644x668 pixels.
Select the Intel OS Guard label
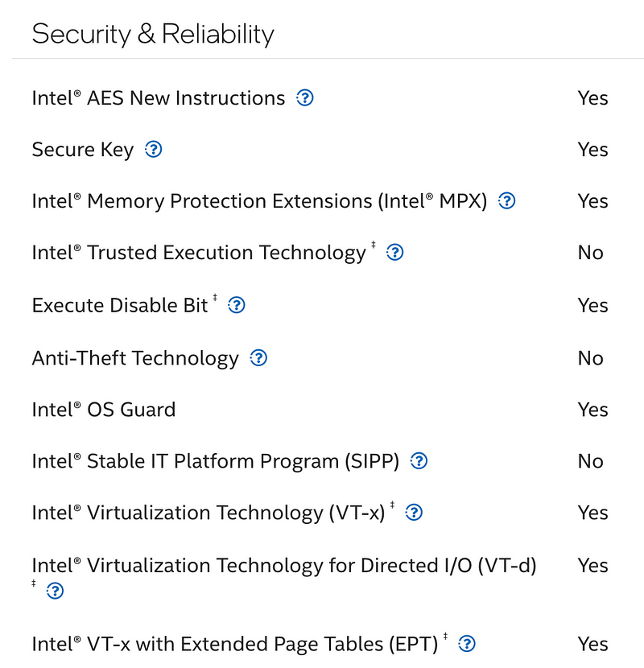[x=104, y=410]
